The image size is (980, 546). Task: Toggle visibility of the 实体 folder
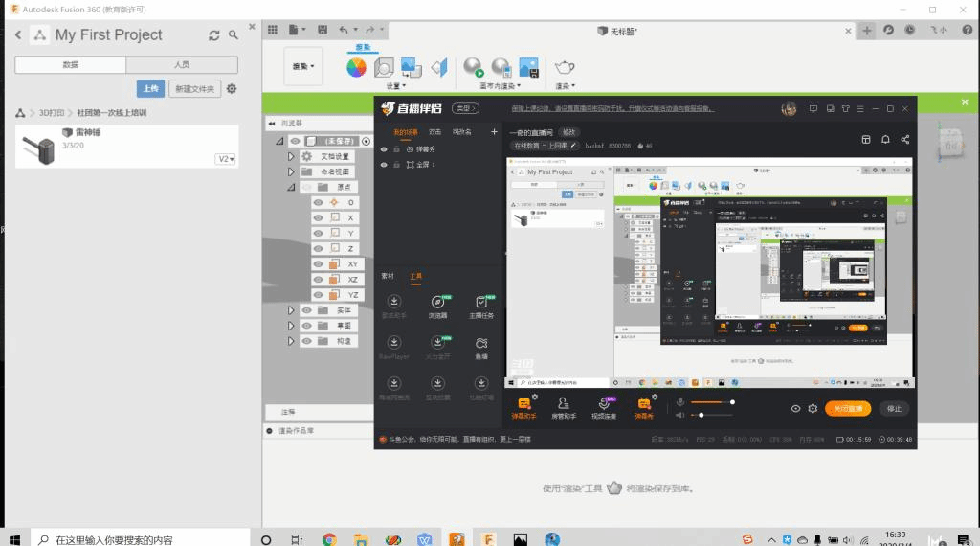(x=307, y=310)
